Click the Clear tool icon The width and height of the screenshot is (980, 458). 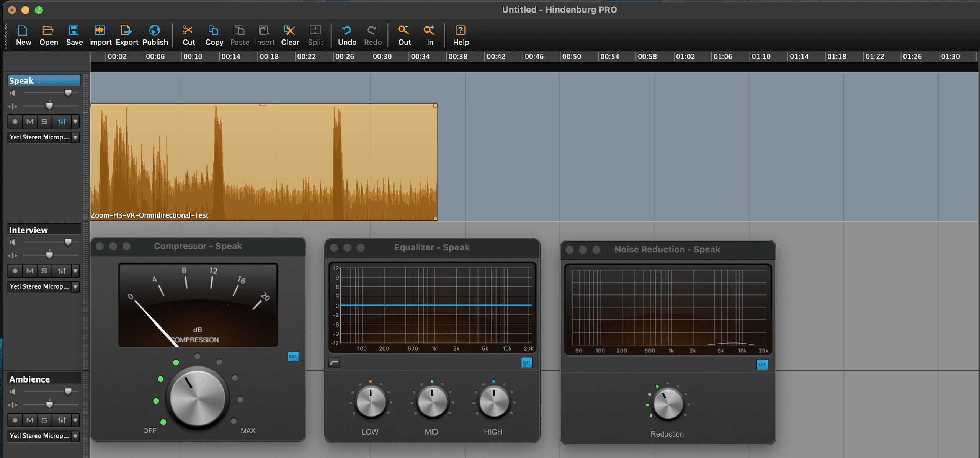(x=290, y=31)
